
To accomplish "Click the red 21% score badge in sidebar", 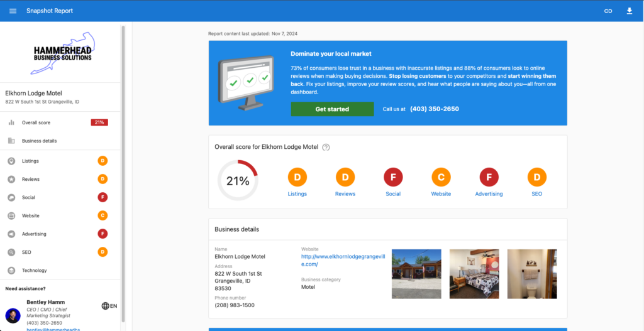I will 99,122.
